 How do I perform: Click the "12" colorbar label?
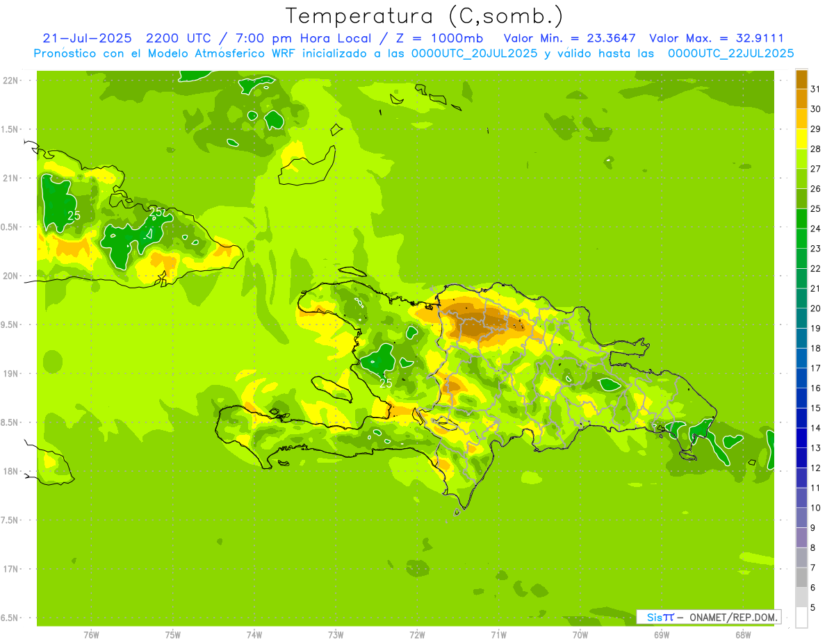pos(816,468)
